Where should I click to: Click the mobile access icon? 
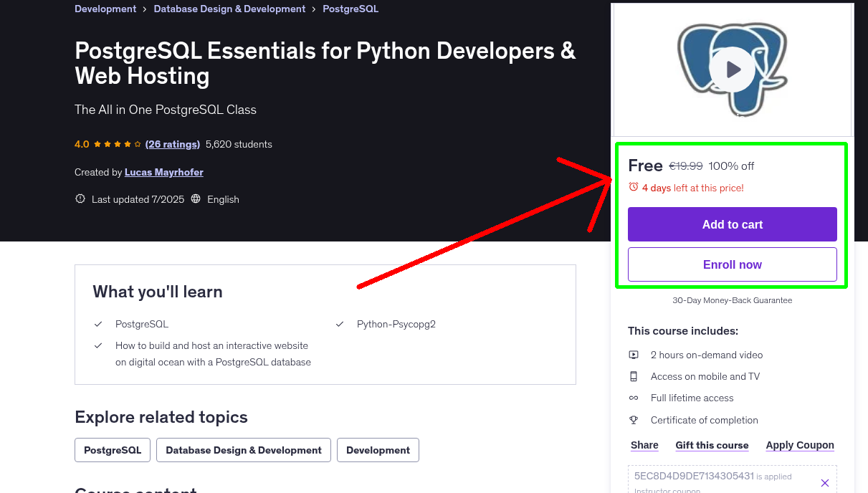pos(634,376)
